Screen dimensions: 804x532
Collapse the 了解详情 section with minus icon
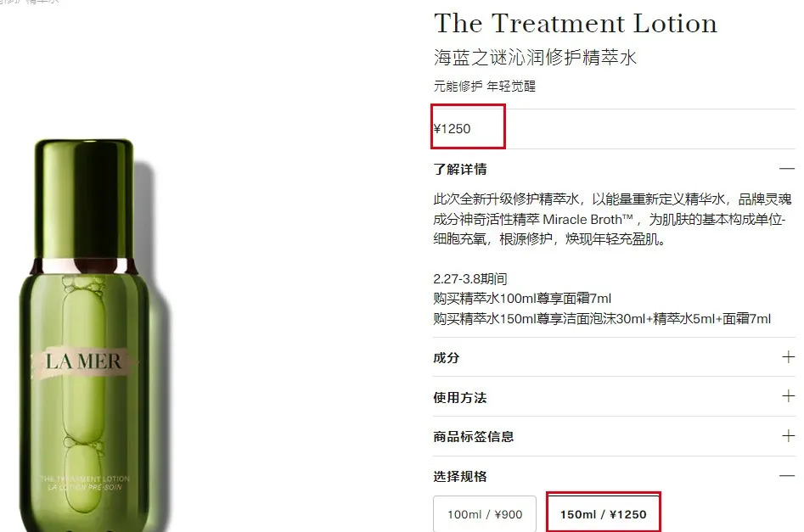click(x=787, y=169)
